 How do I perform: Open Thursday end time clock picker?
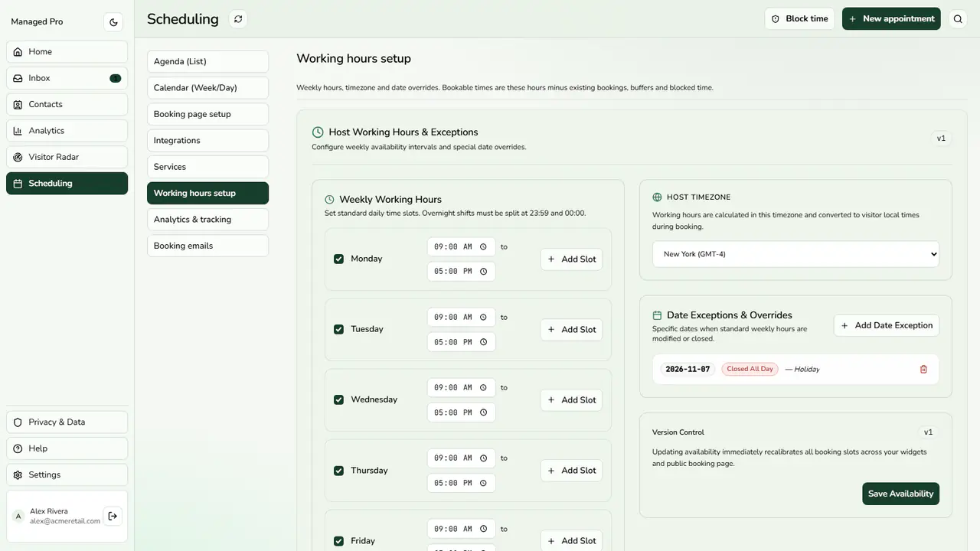(x=483, y=483)
